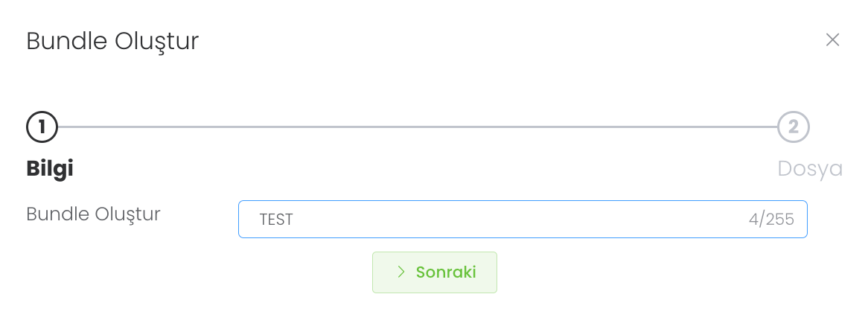Image resolution: width=868 pixels, height=329 pixels.
Task: Click the 4/255 character counter
Action: pos(771,220)
